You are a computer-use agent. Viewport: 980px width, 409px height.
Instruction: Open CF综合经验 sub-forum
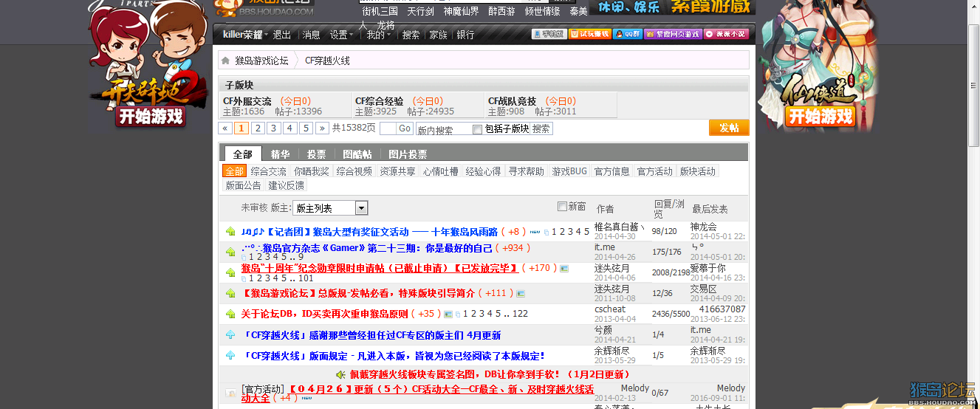(380, 101)
